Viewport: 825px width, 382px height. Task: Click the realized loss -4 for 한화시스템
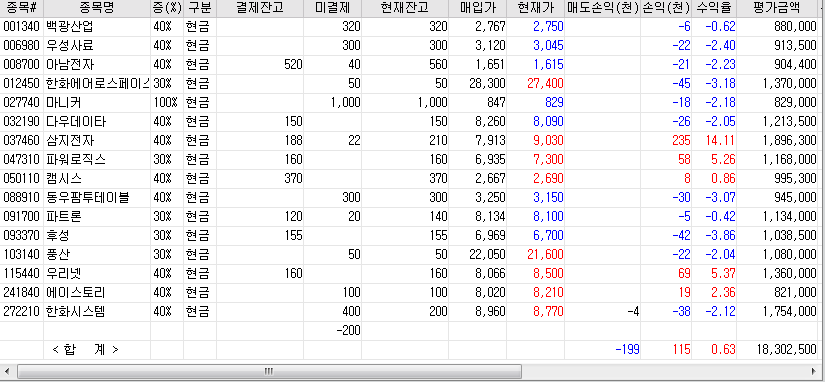(x=633, y=311)
